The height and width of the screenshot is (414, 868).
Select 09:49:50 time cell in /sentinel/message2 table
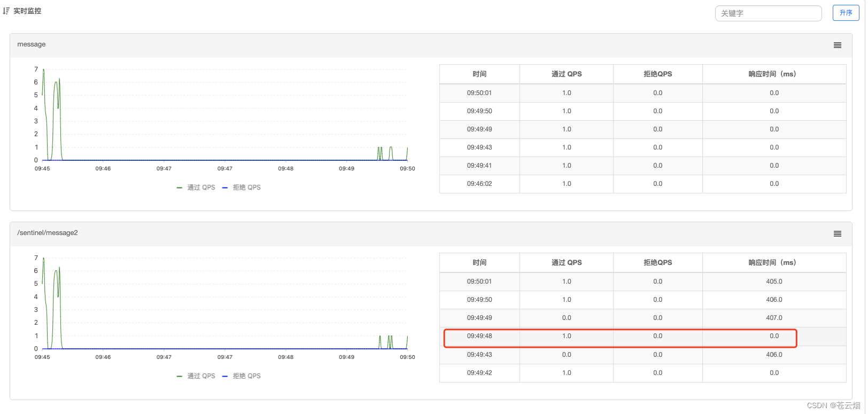pos(479,300)
